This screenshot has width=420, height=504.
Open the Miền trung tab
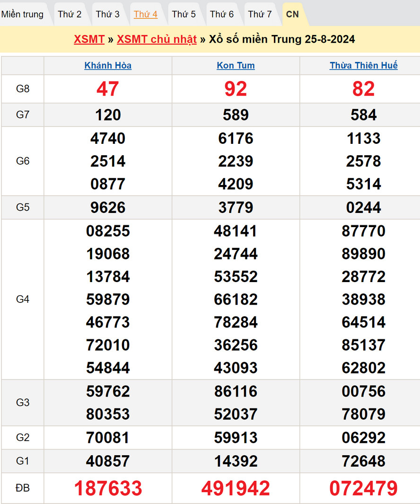coord(22,14)
